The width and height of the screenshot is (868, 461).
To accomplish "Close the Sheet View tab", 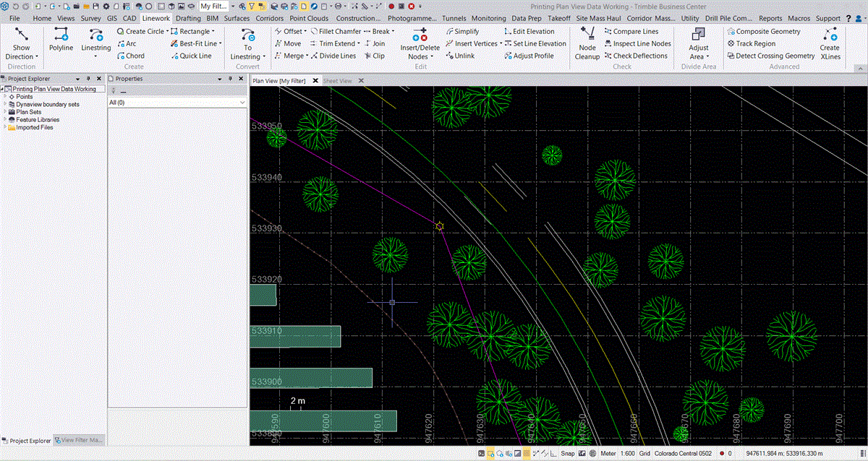I will (361, 81).
